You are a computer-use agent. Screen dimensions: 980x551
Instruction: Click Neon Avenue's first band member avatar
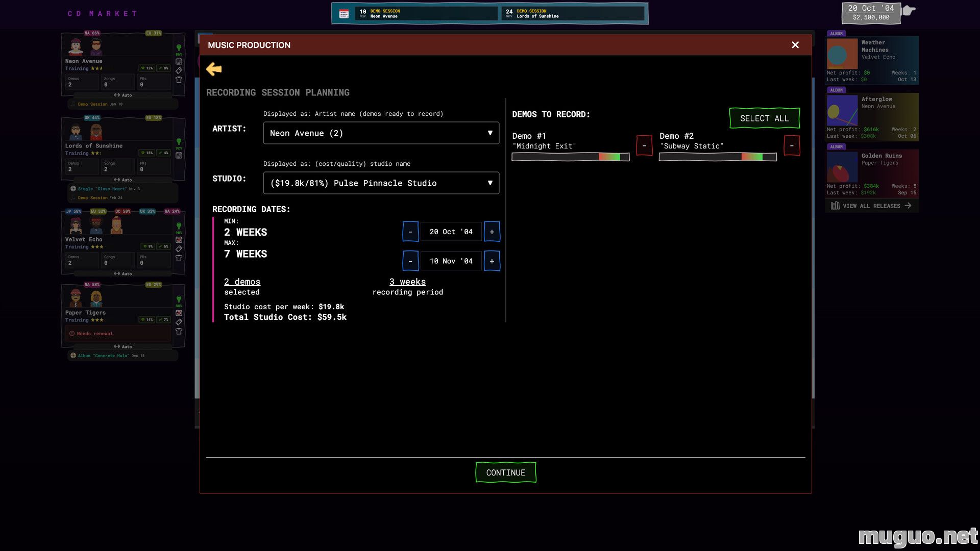[x=76, y=47]
